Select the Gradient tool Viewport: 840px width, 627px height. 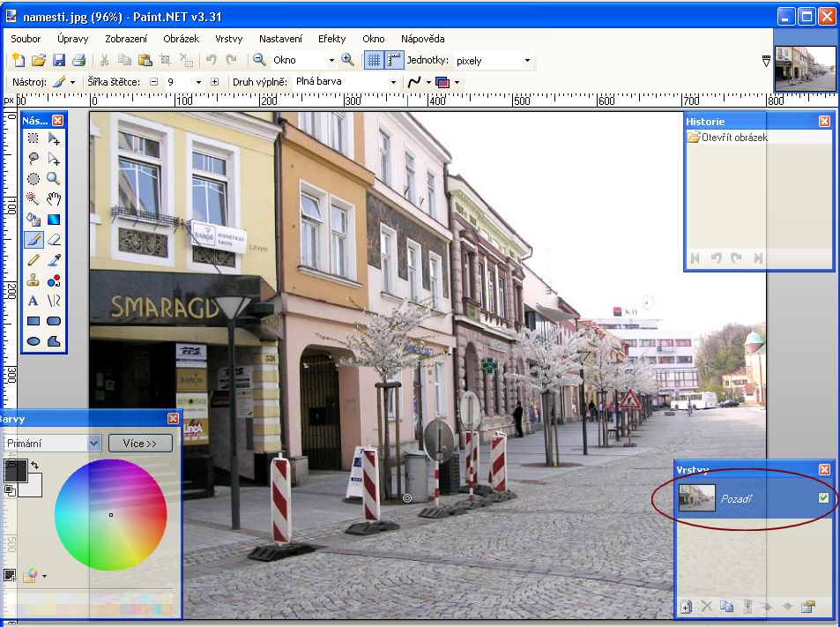coord(54,219)
